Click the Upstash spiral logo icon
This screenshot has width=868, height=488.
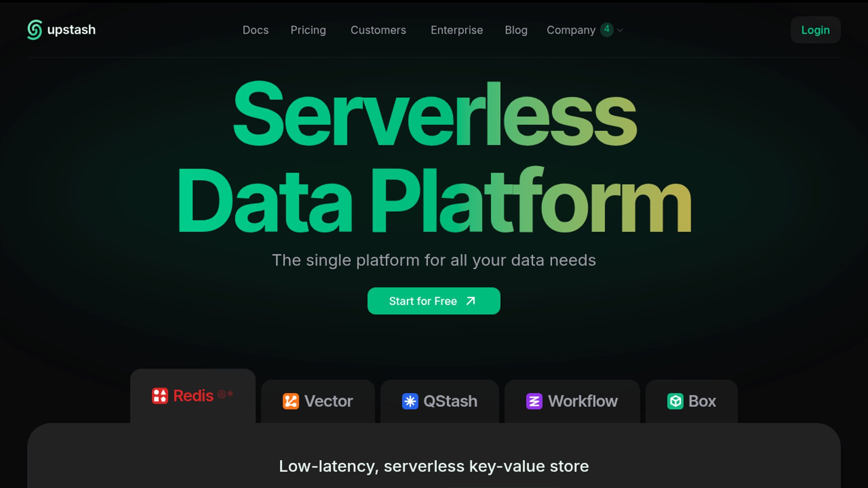point(34,30)
